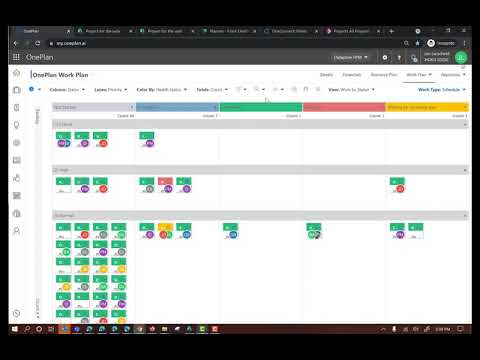
Task: Click the OnePlan logo text
Action: pyautogui.click(x=39, y=57)
